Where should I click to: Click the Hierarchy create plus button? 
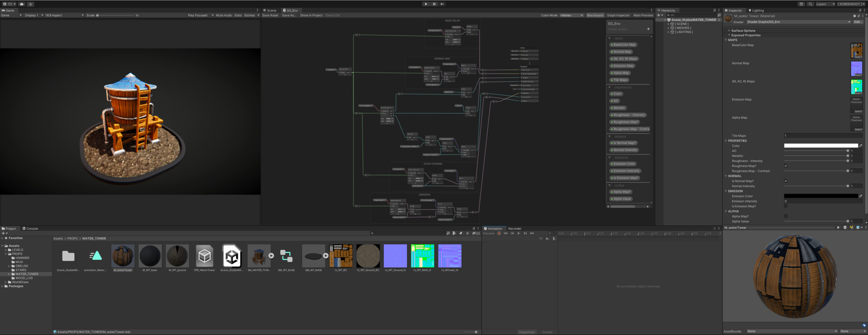point(659,15)
